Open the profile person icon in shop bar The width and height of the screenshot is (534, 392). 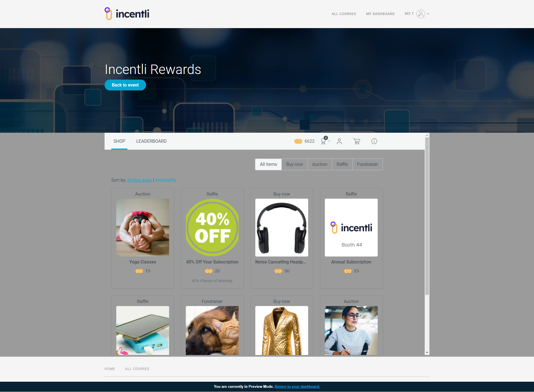click(339, 141)
